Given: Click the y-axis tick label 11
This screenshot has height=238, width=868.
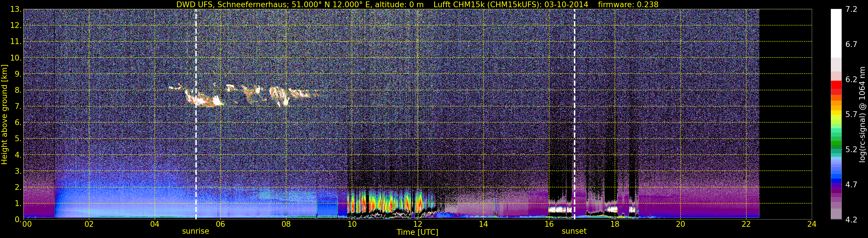Looking at the screenshot, I should [x=16, y=41].
